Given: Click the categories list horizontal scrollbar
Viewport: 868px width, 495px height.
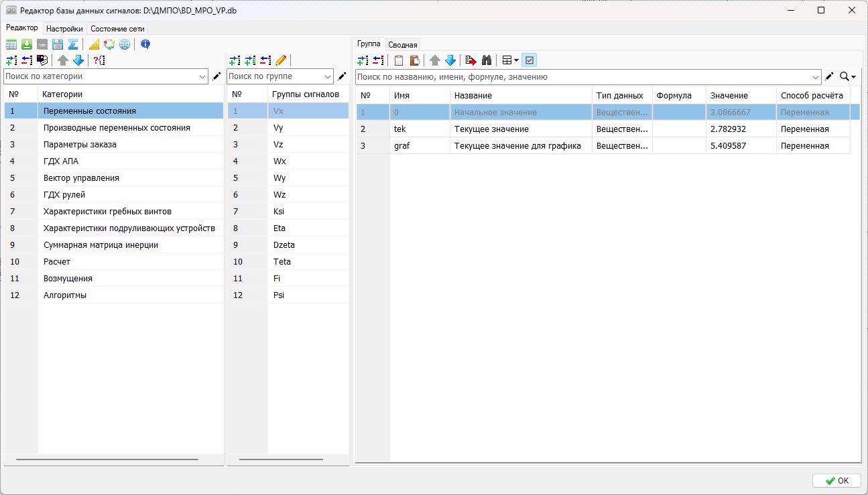Looking at the screenshot, I should coord(107,459).
